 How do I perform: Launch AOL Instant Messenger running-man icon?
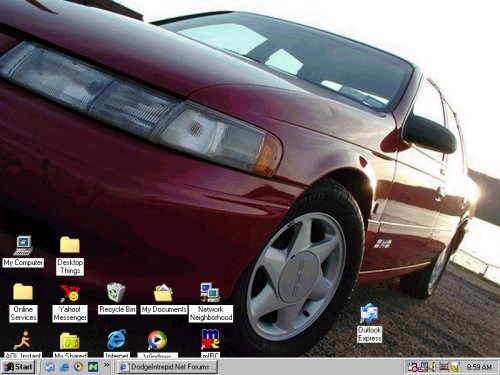(22, 340)
